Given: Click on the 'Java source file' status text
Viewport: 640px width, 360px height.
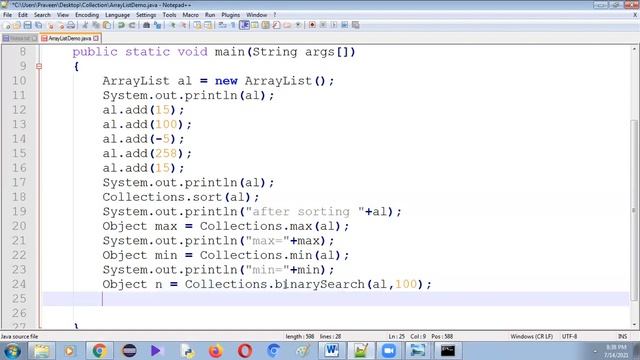Looking at the screenshot, I should click(20, 336).
